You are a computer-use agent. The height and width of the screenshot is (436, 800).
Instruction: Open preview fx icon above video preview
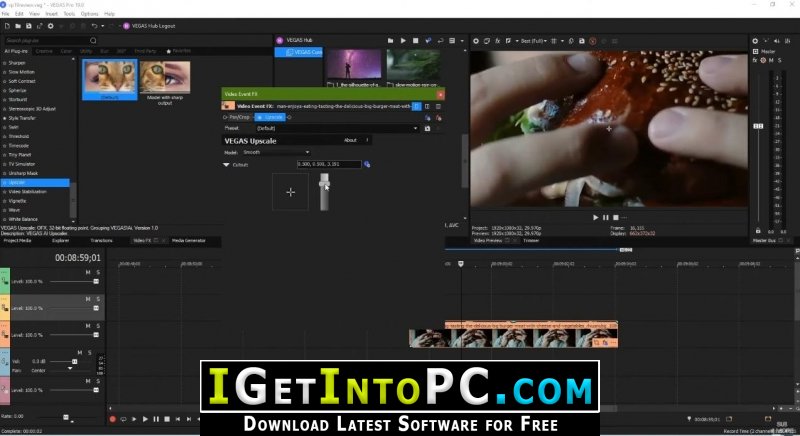[497, 41]
